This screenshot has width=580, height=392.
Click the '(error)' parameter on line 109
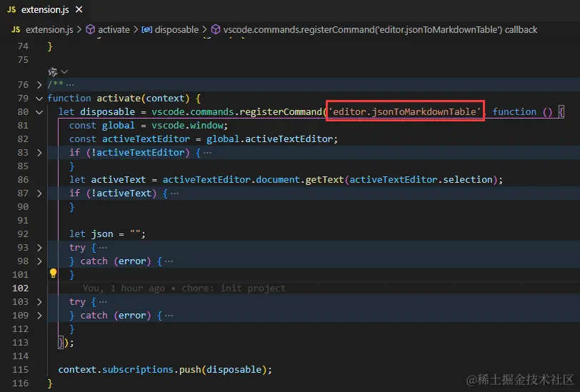point(132,316)
